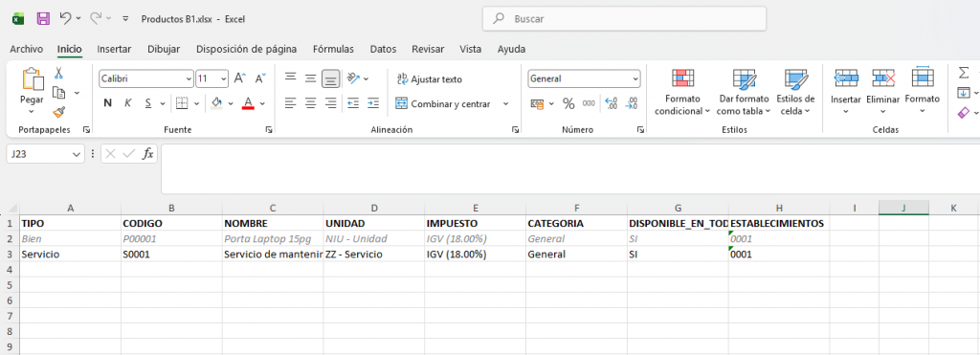The width and height of the screenshot is (980, 355).
Task: Switch to the Insertar tab
Action: point(114,49)
